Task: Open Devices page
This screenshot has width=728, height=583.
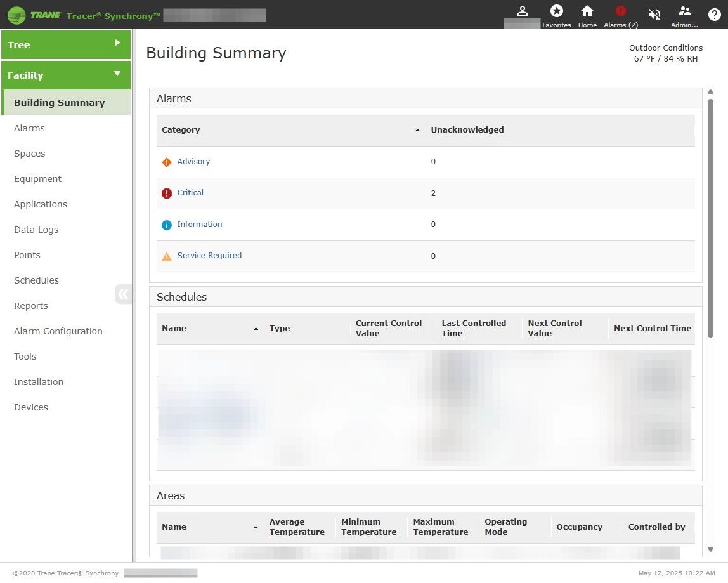Action: coord(31,407)
